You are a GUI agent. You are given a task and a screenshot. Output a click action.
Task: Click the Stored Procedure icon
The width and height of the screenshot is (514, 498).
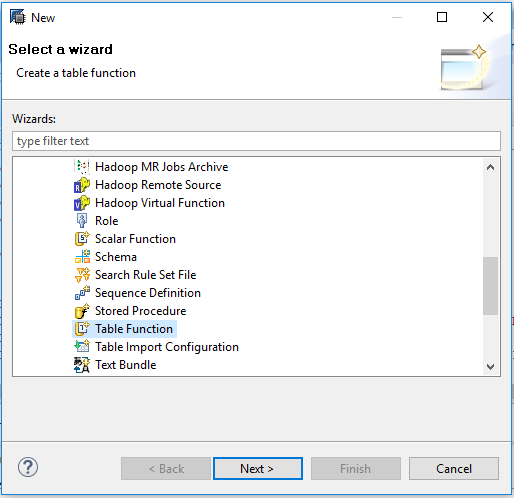pyautogui.click(x=82, y=311)
